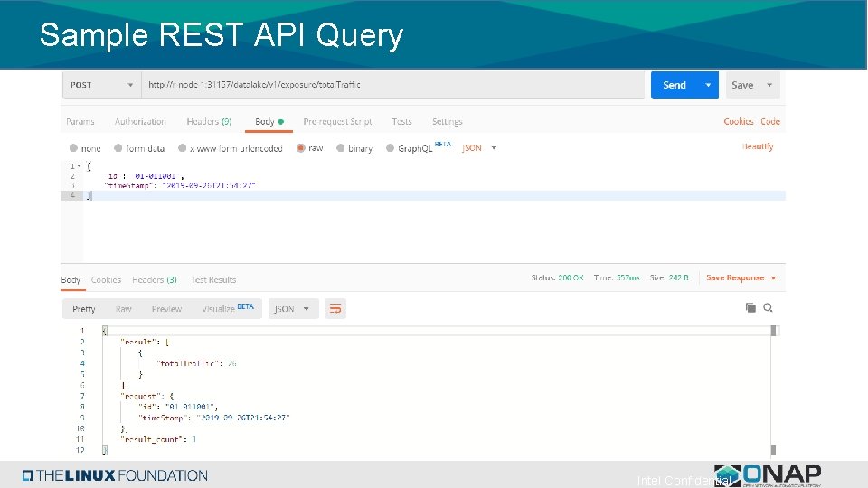Switch to the Authorization tab
This screenshot has height=488, width=868.
click(x=140, y=121)
